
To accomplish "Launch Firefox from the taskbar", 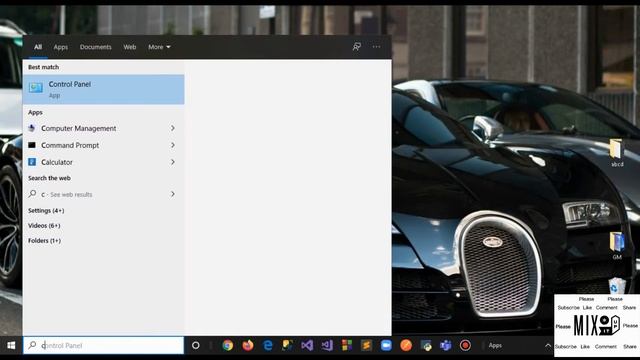I will click(248, 345).
